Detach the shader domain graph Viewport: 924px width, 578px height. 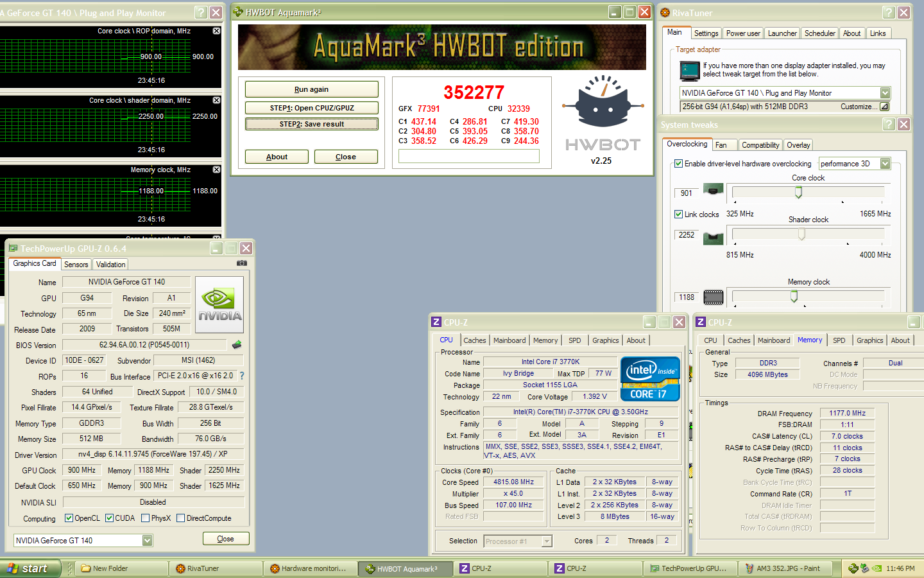pyautogui.click(x=216, y=100)
